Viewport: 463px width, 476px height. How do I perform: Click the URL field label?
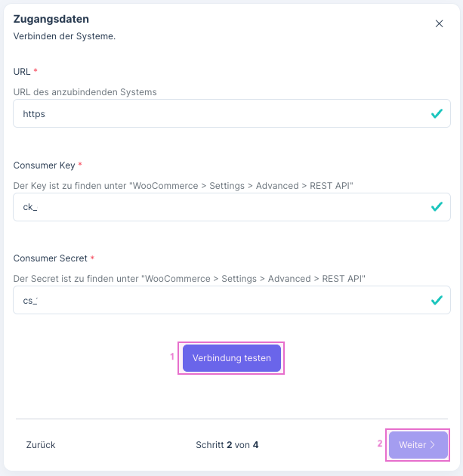(22, 71)
